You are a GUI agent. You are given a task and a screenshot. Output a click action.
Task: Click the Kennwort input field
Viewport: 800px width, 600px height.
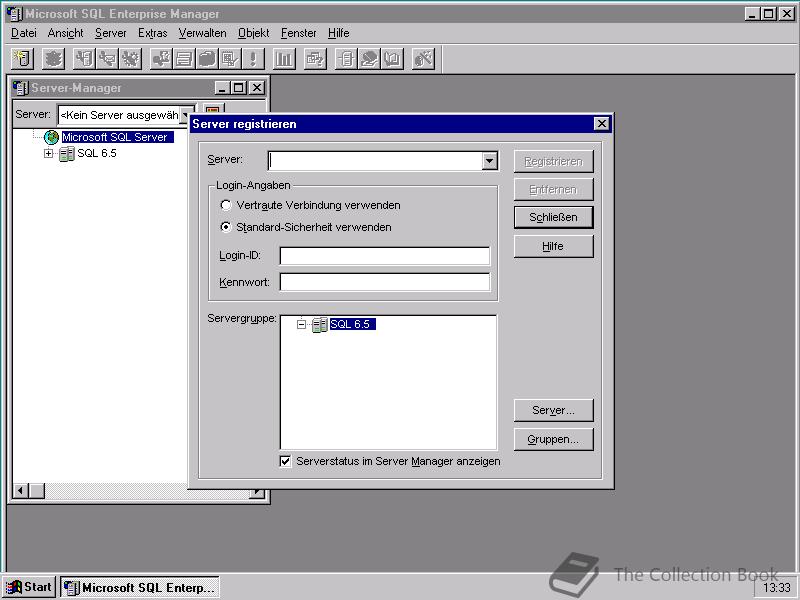point(385,282)
